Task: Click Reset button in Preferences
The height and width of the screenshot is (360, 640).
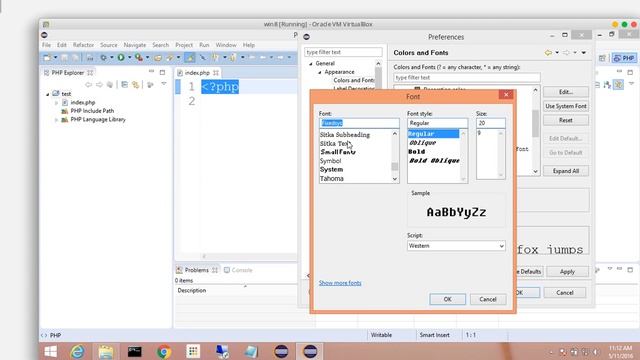Action: (x=566, y=120)
